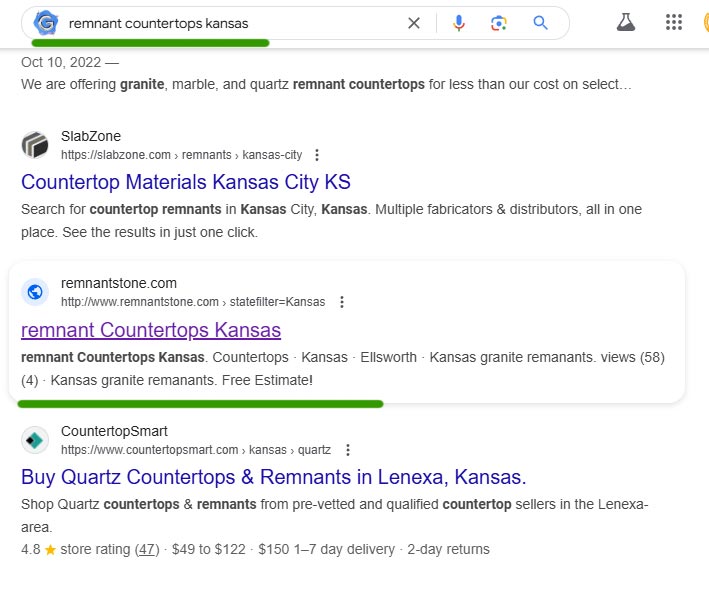Open remnant Countertops Kansas link
The width and height of the screenshot is (709, 605).
[x=151, y=330]
